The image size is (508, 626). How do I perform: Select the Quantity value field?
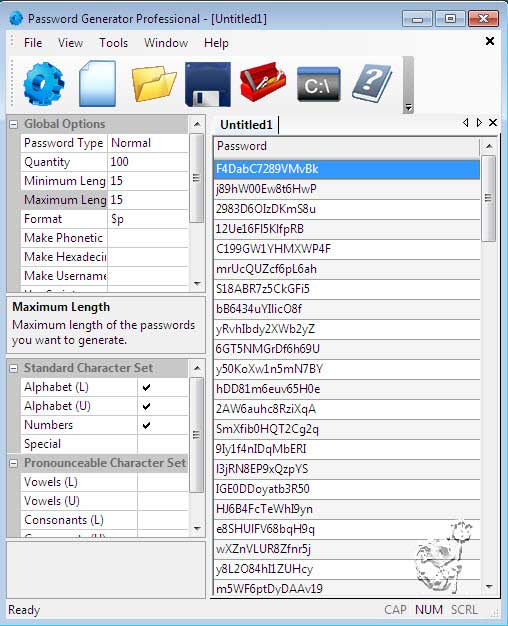point(148,162)
